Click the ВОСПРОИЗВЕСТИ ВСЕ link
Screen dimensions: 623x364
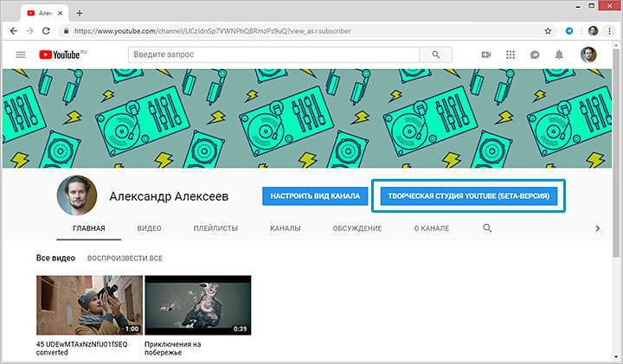pyautogui.click(x=125, y=259)
